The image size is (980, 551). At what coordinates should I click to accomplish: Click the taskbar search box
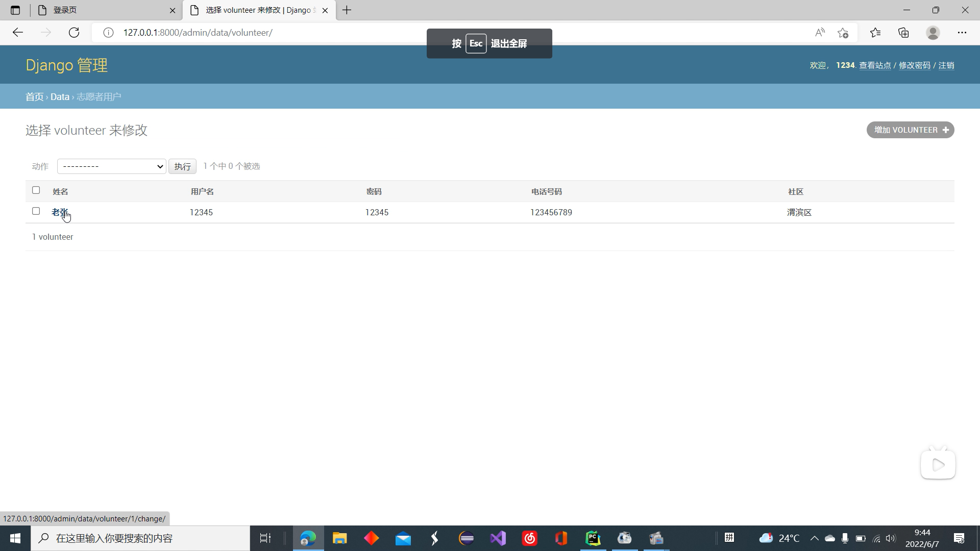[x=140, y=538]
